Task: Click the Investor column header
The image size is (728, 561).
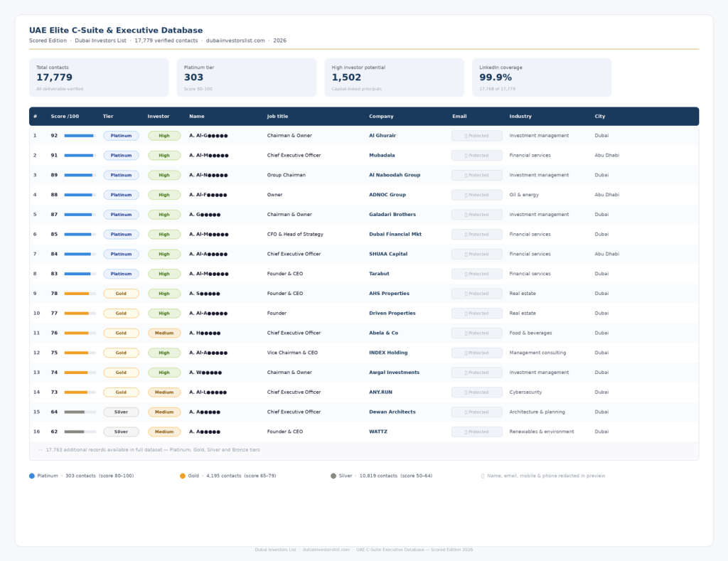Action: 159,117
